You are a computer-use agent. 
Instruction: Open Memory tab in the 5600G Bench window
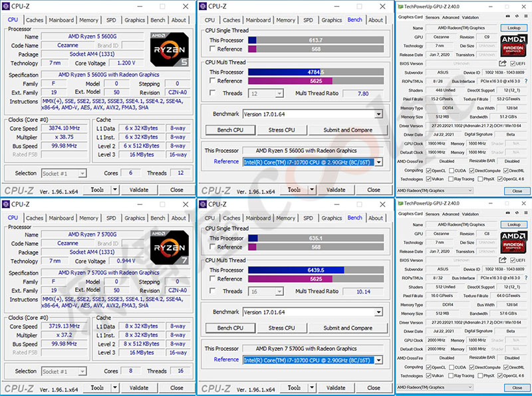pyautogui.click(x=286, y=20)
